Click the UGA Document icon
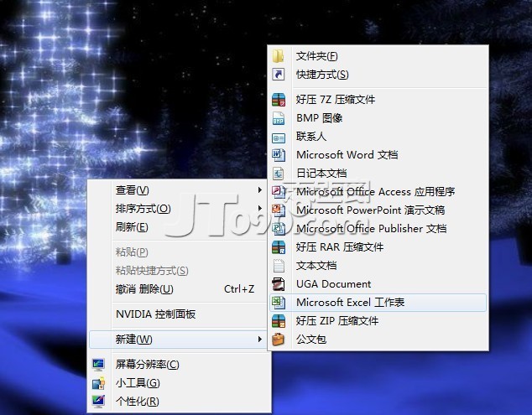The width and height of the screenshot is (532, 415). pos(279,284)
